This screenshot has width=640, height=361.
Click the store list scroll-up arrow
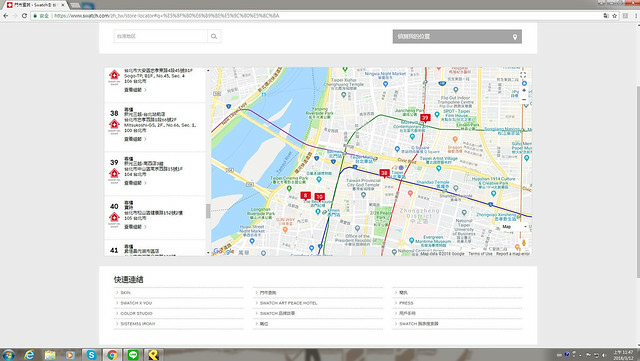coord(208,70)
